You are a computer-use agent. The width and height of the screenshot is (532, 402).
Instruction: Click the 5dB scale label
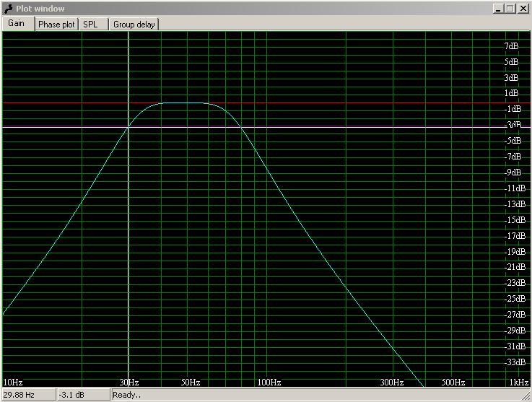(511, 62)
